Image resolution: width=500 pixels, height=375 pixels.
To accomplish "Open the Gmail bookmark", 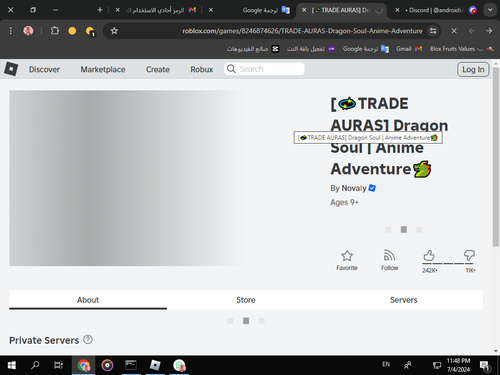I will (409, 49).
